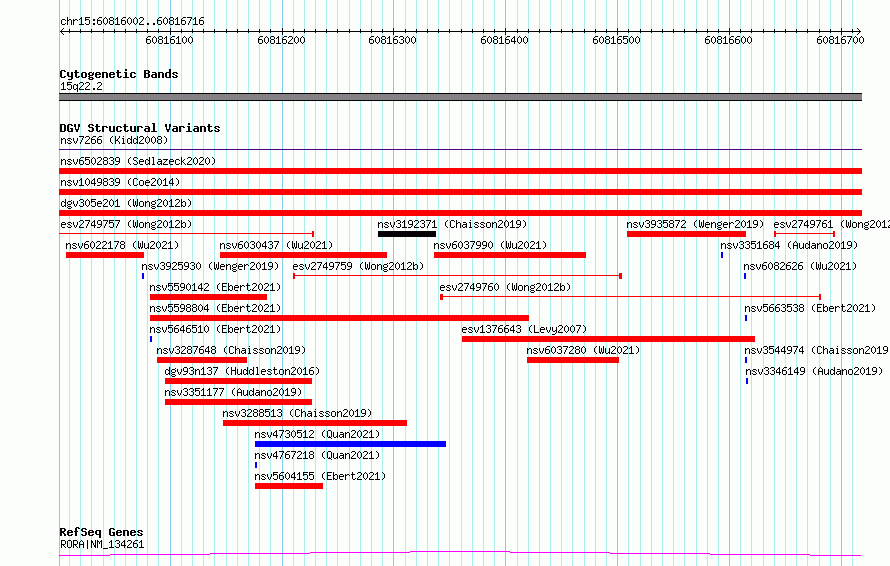This screenshot has width=890, height=566.
Task: Click the red bar under dgv93n137
Action: tap(238, 381)
